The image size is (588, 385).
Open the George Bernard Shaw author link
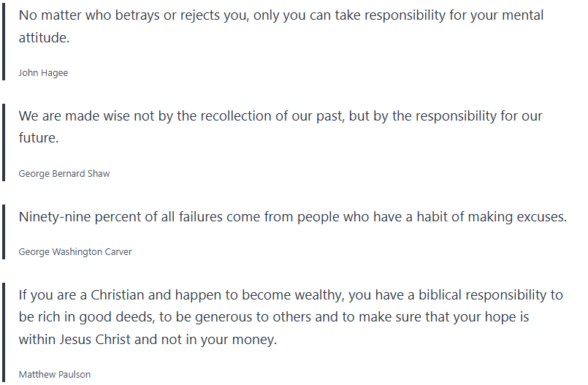pos(64,174)
